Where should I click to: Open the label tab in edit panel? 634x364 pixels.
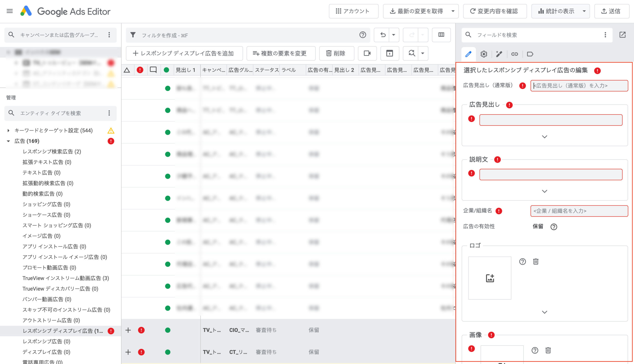tap(530, 54)
